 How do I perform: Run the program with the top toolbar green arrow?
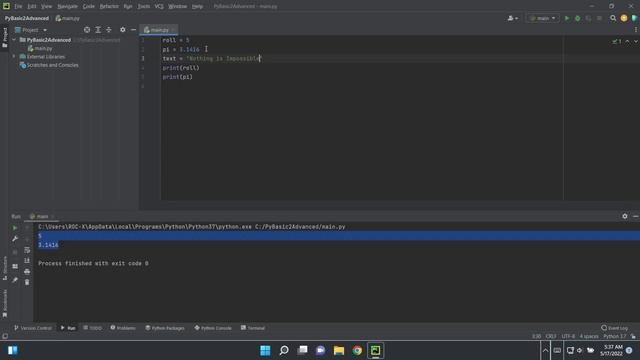pos(567,18)
